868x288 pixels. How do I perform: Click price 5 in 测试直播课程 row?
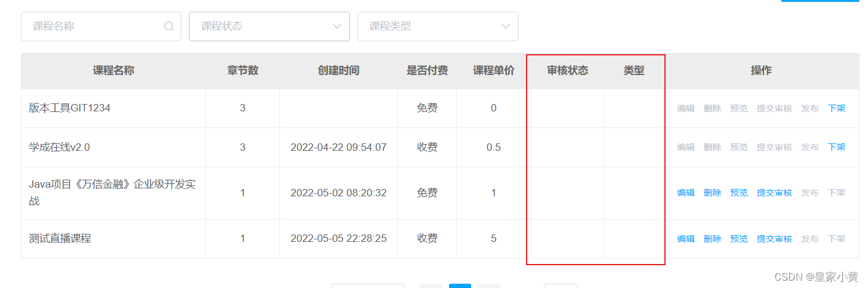[x=493, y=238]
